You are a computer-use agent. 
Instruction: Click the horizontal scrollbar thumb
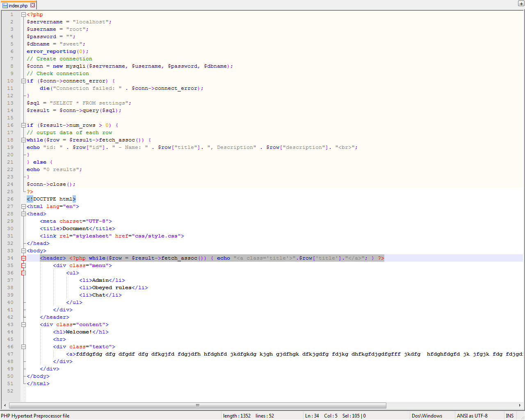197,405
